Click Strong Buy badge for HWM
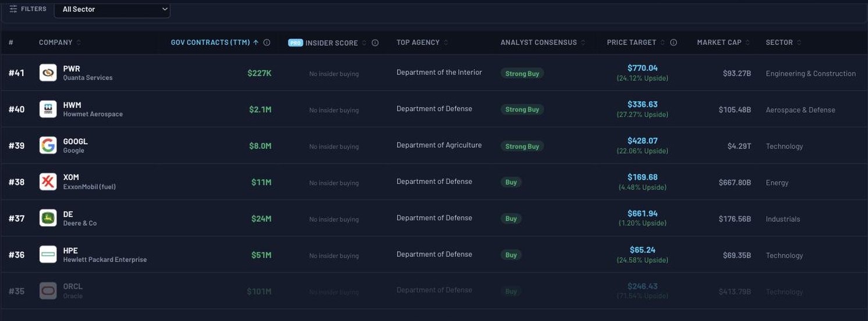 click(x=522, y=109)
